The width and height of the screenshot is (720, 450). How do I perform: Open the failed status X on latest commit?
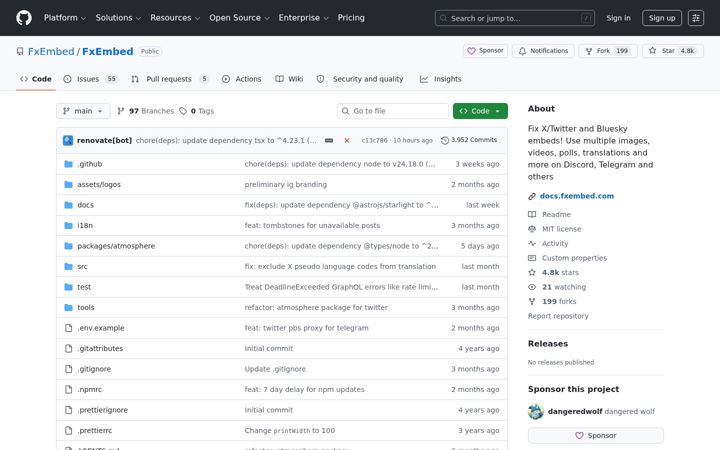[x=347, y=141]
